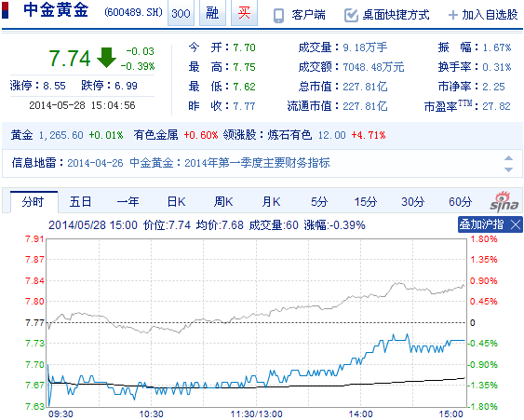Open the 黄金 commodity quote link
This screenshot has width=524, height=420.
click(x=21, y=135)
